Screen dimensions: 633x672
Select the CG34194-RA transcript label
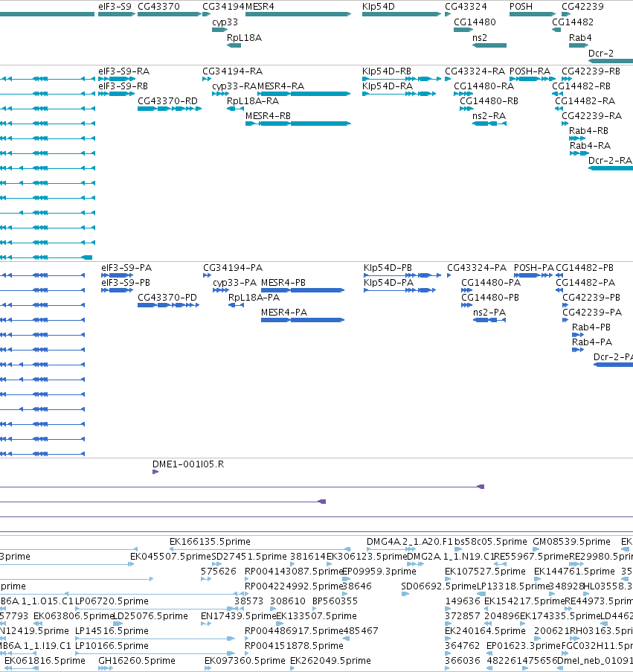click(233, 71)
